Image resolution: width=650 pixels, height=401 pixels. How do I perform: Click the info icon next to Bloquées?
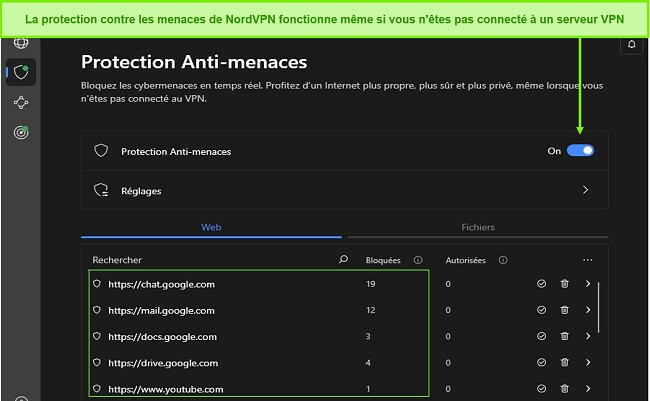(418, 260)
